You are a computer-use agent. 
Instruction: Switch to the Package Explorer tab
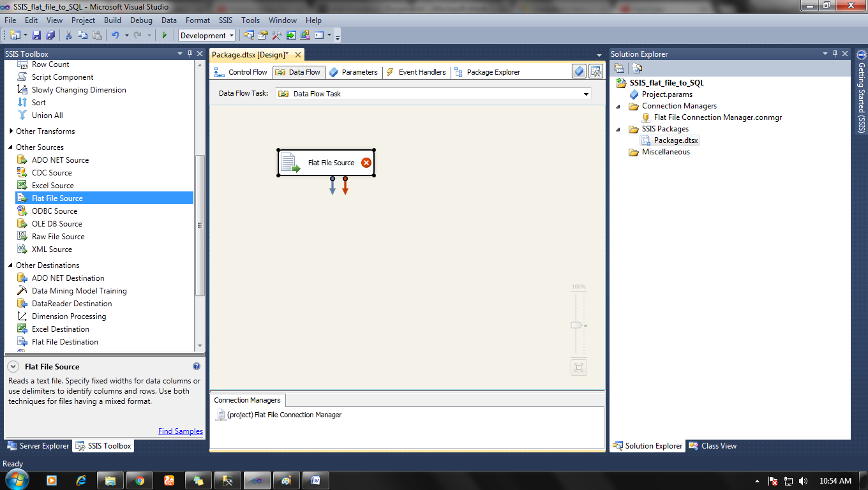pyautogui.click(x=488, y=72)
